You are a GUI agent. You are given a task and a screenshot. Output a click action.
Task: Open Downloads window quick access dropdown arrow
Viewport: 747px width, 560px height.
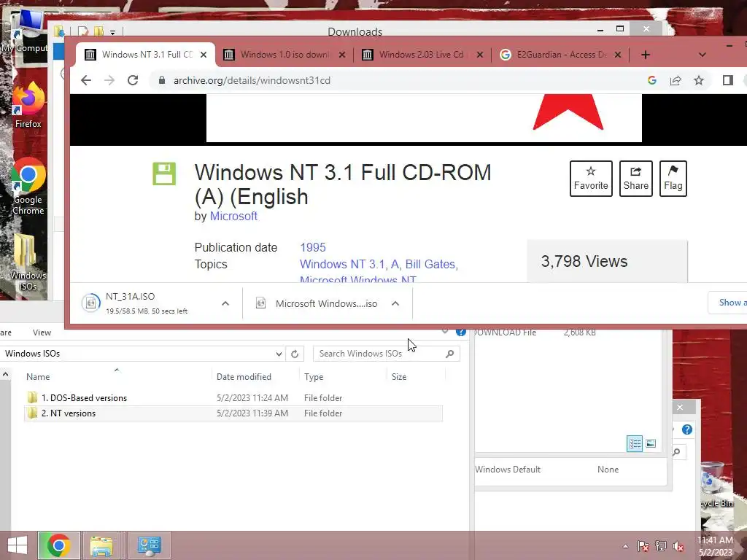[x=112, y=32]
